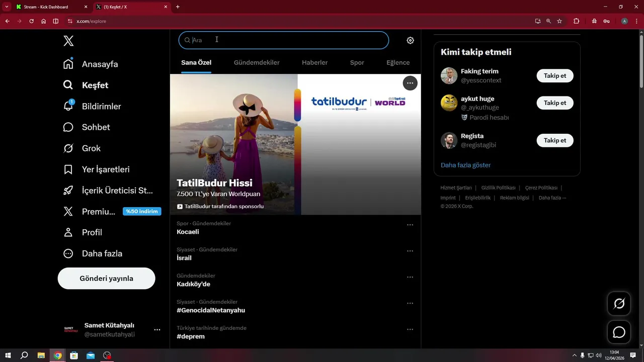Open Profil page

click(x=83, y=232)
